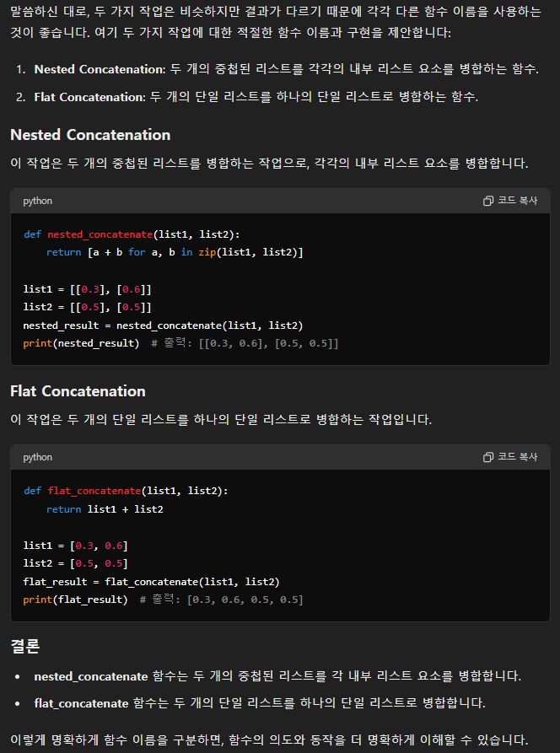Click bold Flat Concatenation in numbered list
This screenshot has width=560, height=753.
(89, 97)
